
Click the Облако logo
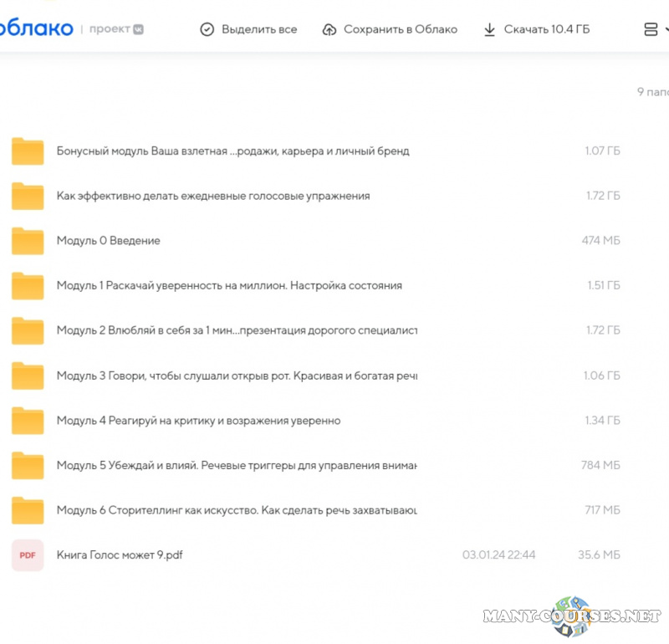36,28
